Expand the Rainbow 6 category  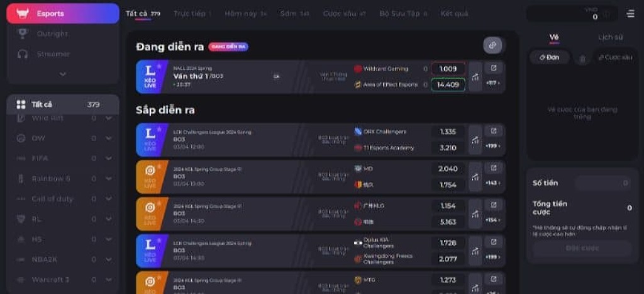click(x=109, y=179)
